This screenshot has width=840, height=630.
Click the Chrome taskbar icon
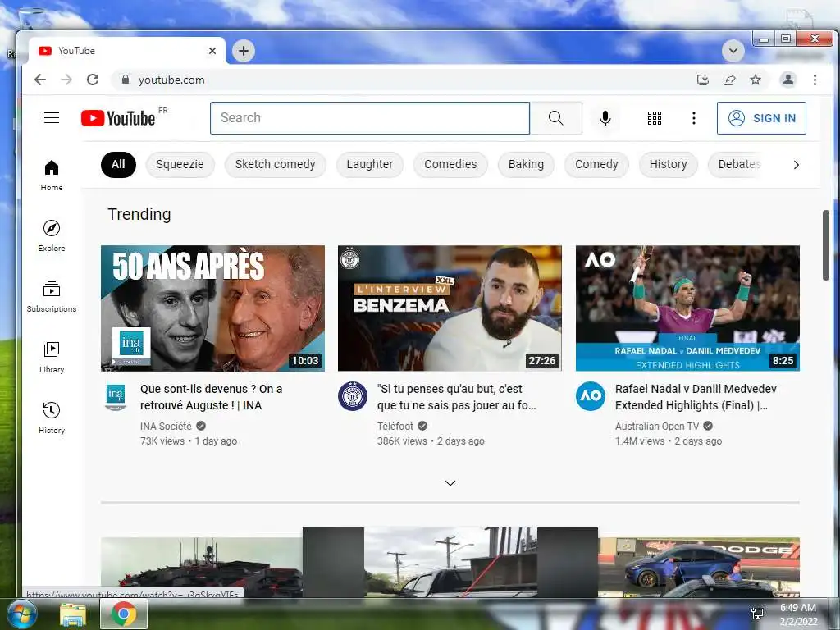(x=124, y=614)
